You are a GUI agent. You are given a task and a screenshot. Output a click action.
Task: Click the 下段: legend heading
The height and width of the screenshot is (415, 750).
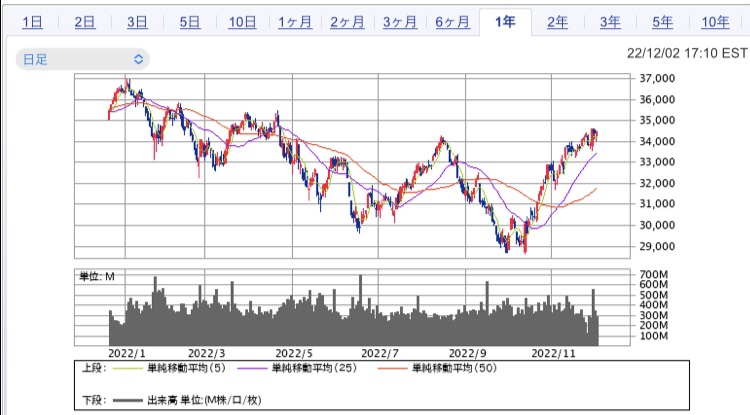click(x=94, y=400)
